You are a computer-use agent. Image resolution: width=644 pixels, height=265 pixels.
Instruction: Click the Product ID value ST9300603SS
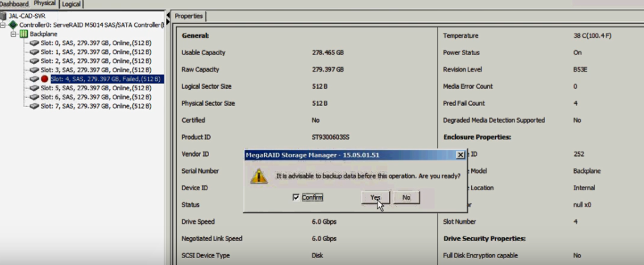(330, 137)
